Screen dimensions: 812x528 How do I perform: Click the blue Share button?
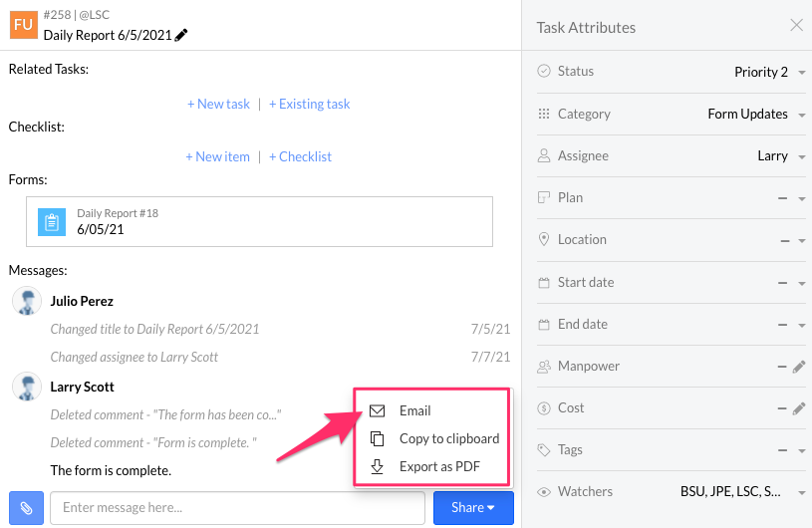(x=473, y=508)
